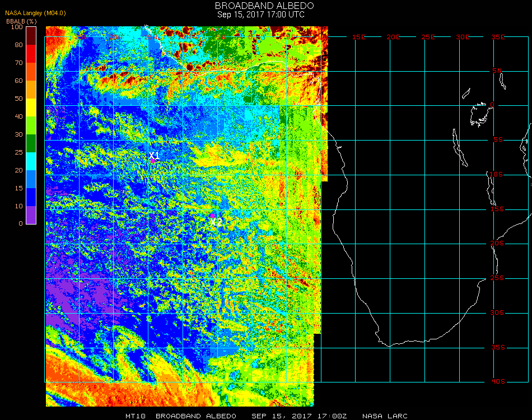Viewport: 532px width, 420px height.
Task: Pick the dark blue 10-15% legend swatch
Action: click(31, 197)
